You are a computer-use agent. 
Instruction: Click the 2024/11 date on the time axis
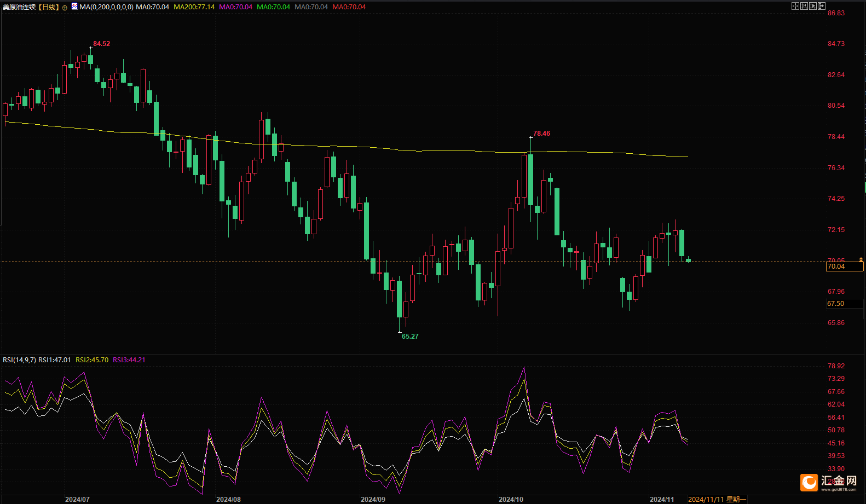(662, 500)
